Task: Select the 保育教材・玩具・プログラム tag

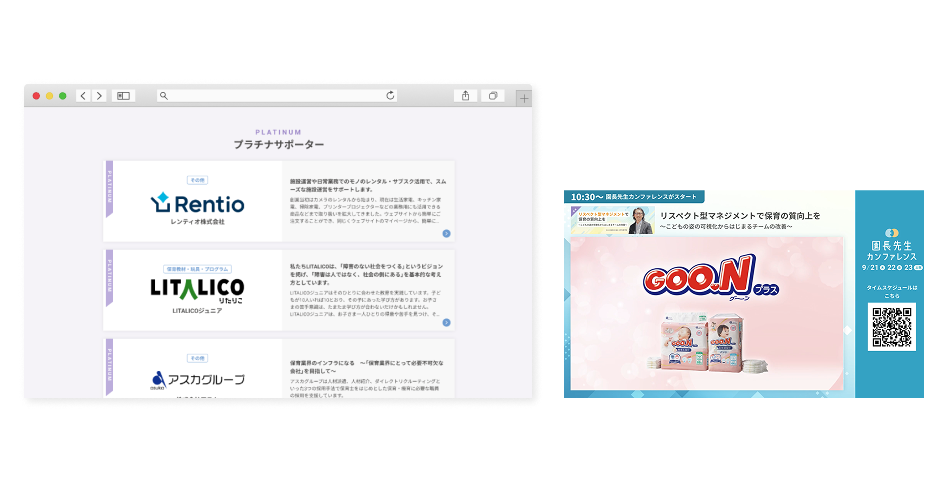Action: (196, 269)
